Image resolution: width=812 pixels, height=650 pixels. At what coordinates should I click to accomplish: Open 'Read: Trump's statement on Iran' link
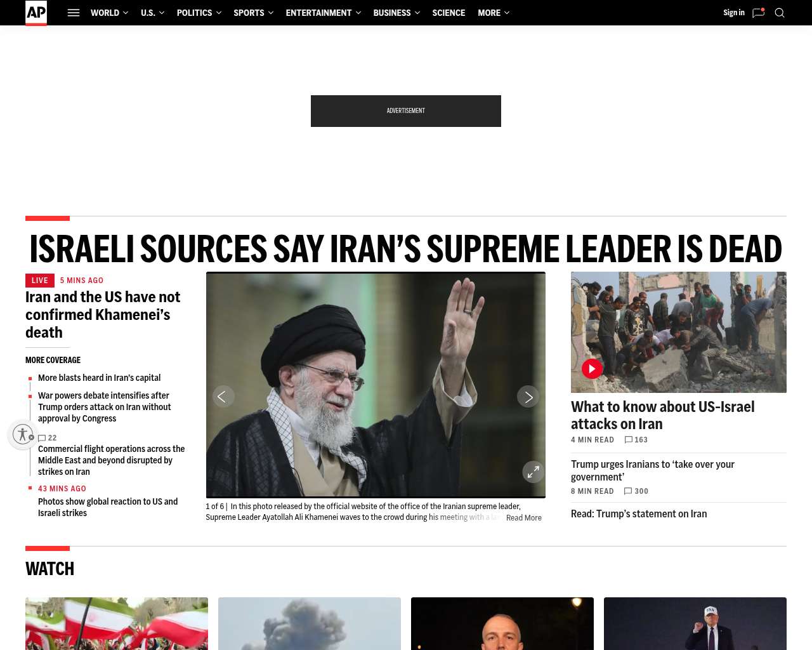coord(639,514)
